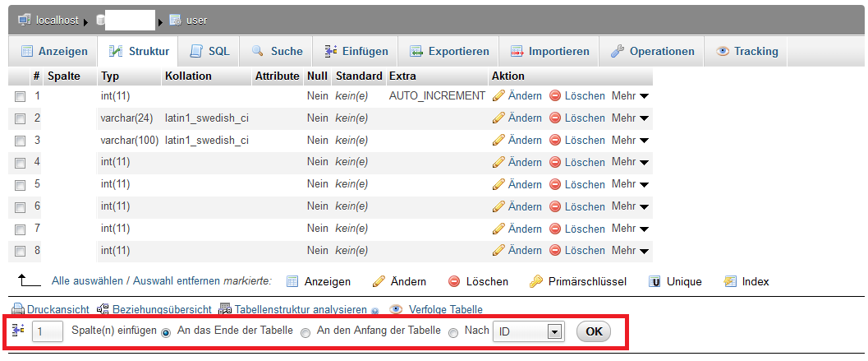This screenshot has width=868, height=361.
Task: Click the Index icon in bottom actions
Action: [x=730, y=282]
